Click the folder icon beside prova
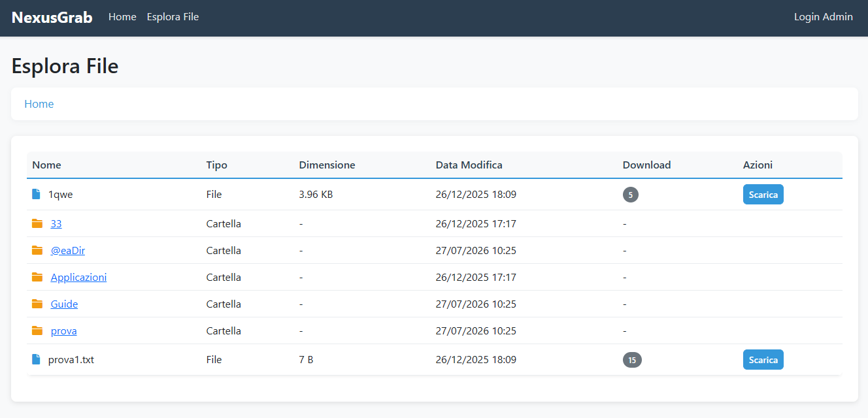 [x=37, y=330]
